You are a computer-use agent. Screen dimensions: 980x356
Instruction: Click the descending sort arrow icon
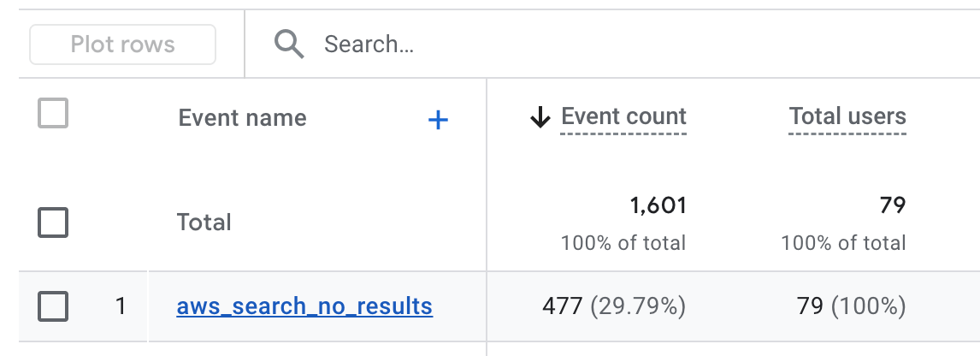540,118
